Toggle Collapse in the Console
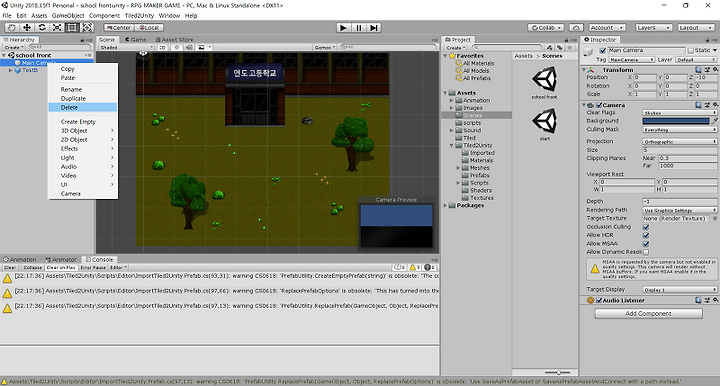This screenshot has width=720, height=386. pyautogui.click(x=32, y=267)
